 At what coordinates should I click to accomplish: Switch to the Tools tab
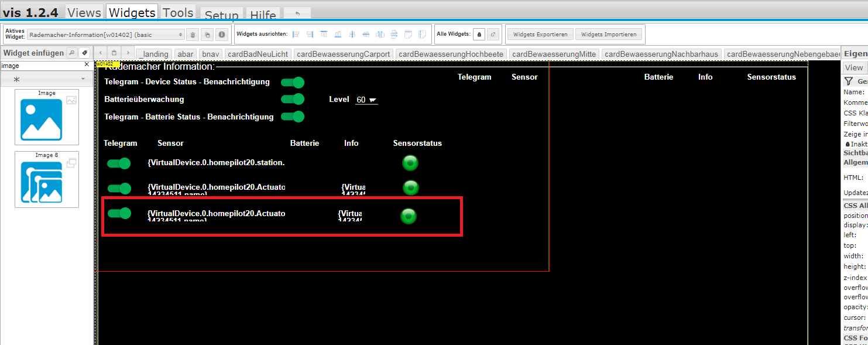coord(178,12)
